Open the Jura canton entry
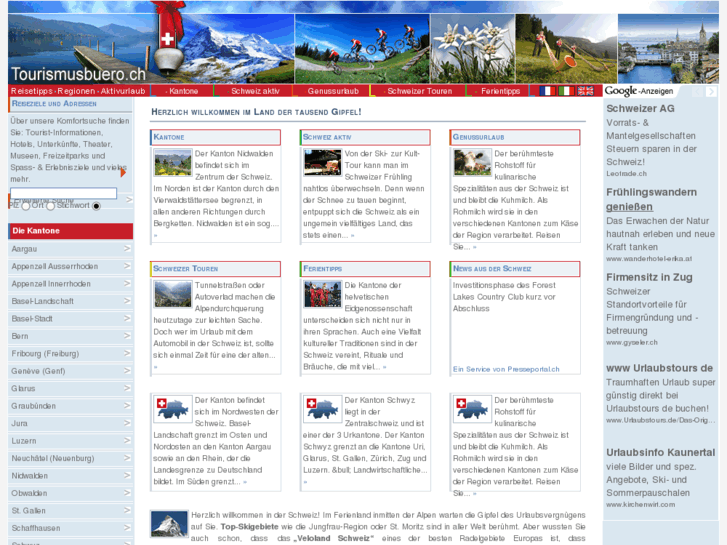The width and height of the screenshot is (727, 545). [x=70, y=423]
